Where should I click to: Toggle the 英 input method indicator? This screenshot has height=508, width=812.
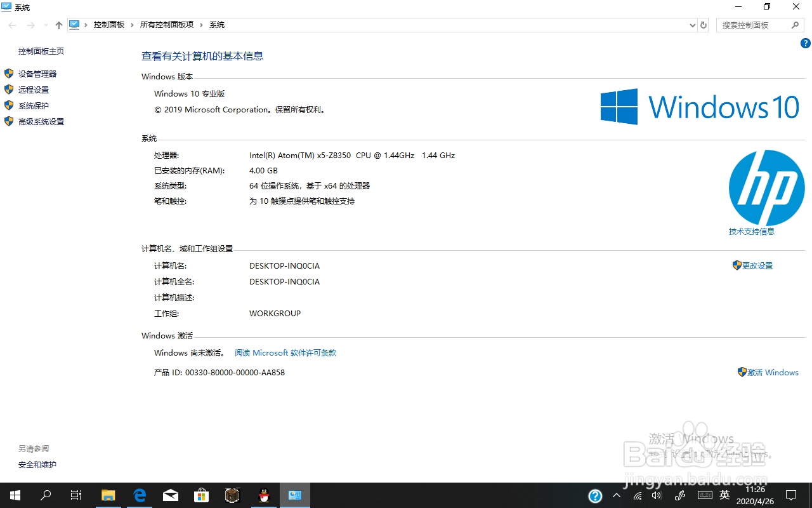tap(724, 495)
